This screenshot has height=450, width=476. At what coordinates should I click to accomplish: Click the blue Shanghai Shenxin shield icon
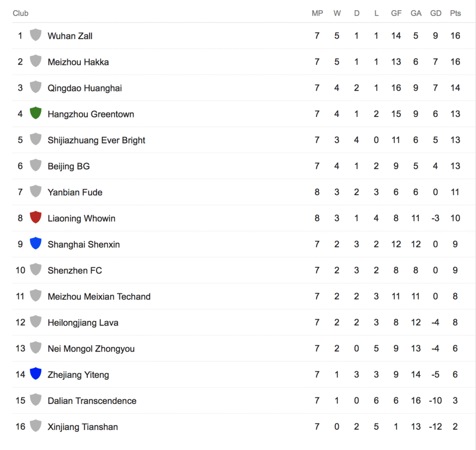coord(35,244)
